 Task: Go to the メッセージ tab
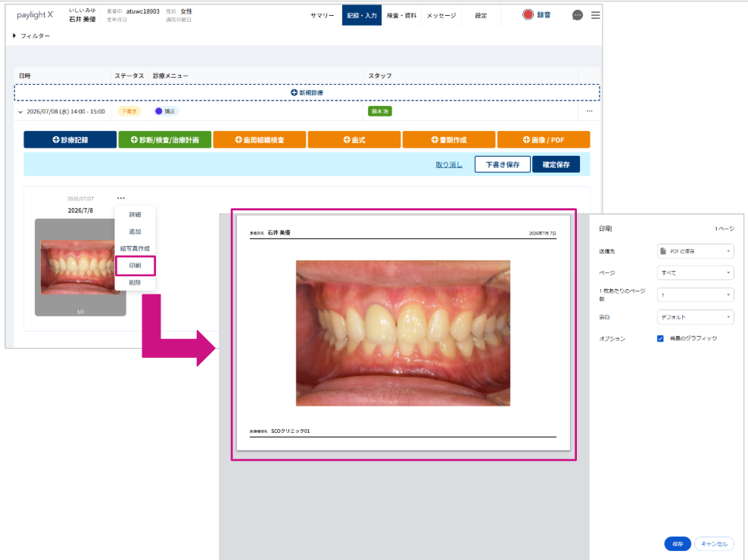pyautogui.click(x=441, y=15)
